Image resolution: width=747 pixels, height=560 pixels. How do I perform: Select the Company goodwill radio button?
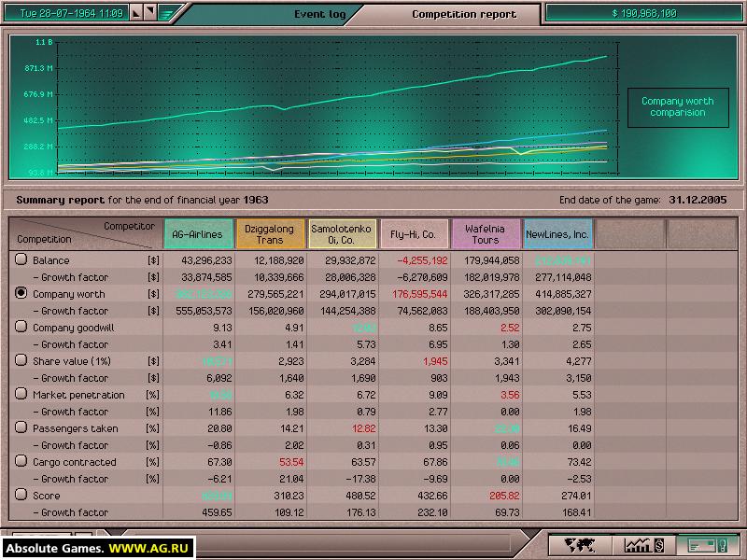pyautogui.click(x=21, y=328)
